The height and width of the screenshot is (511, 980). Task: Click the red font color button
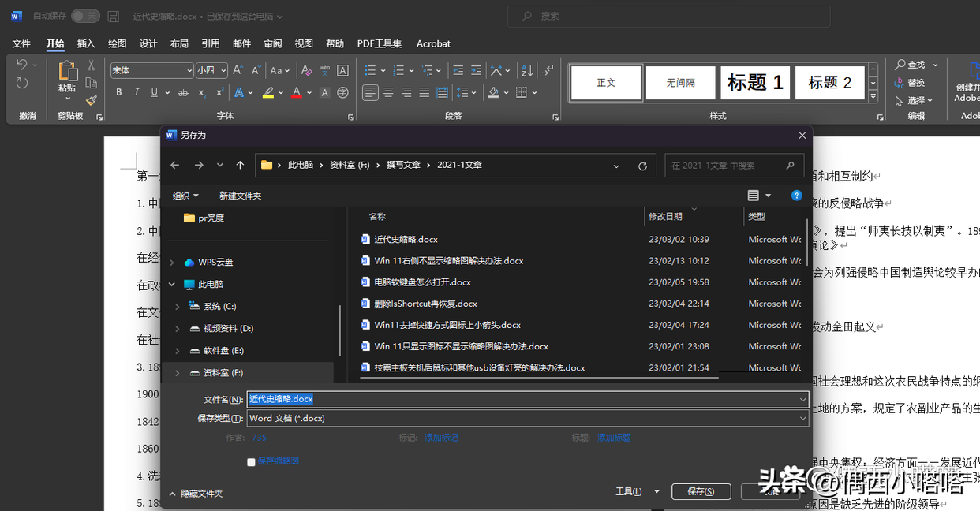coord(297,93)
